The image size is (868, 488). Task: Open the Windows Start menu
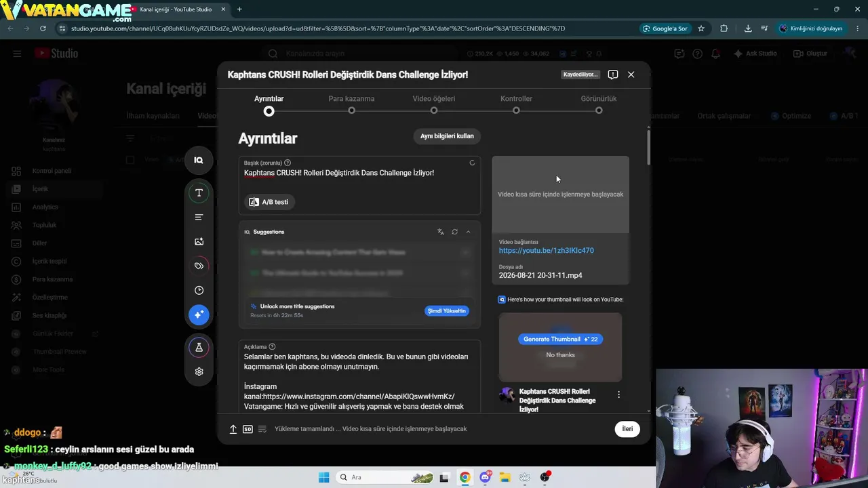pos(323,477)
